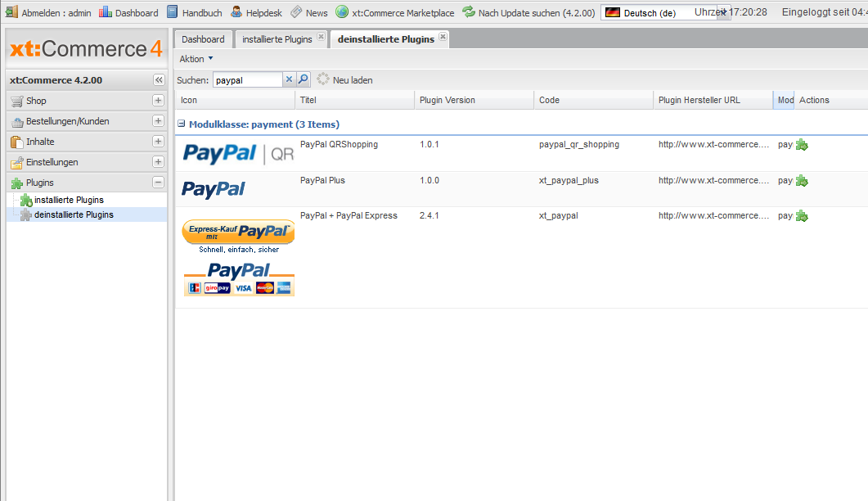The width and height of the screenshot is (868, 501).
Task: Close the installierte Plugins tab
Action: [x=321, y=37]
